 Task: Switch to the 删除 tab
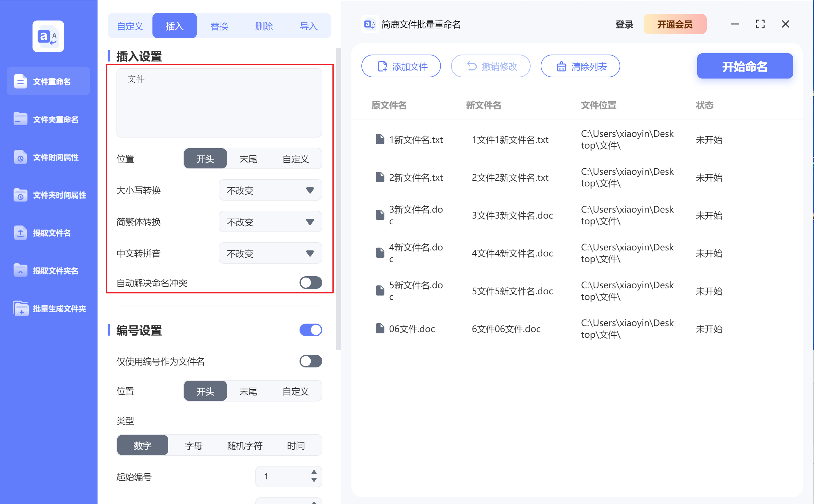pyautogui.click(x=264, y=25)
